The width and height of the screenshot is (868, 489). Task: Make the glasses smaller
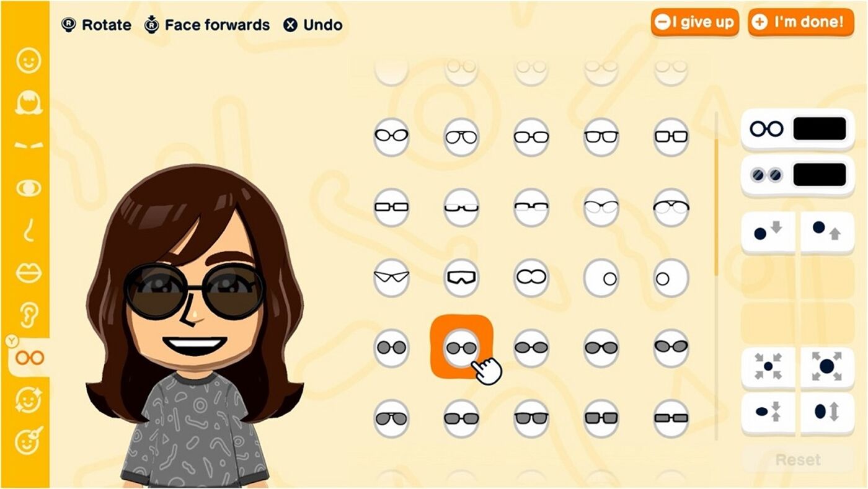click(x=768, y=367)
